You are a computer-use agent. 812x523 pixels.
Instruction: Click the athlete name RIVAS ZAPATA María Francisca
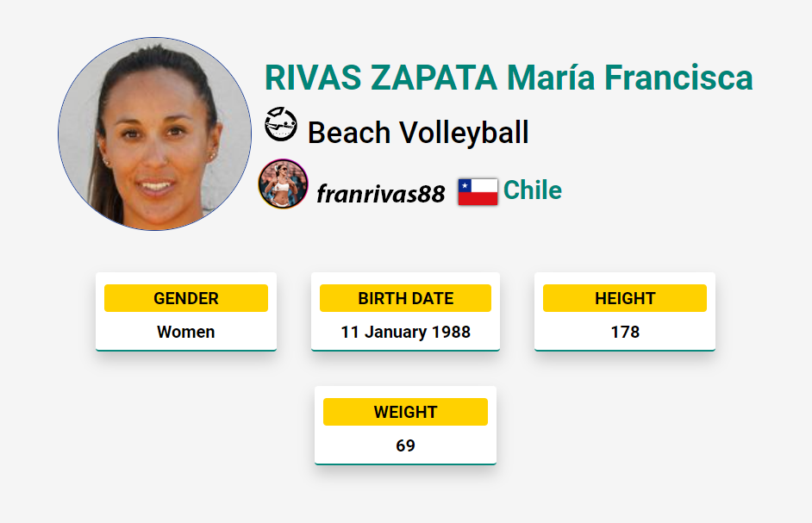509,78
